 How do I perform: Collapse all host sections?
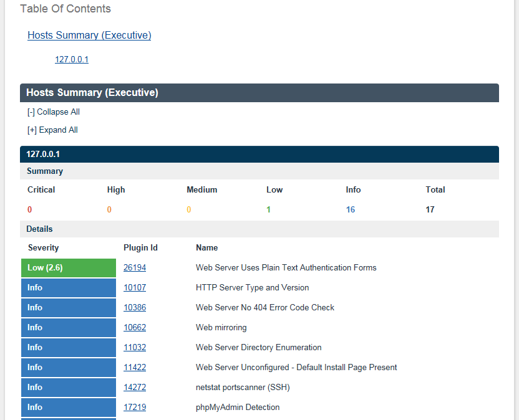pos(54,112)
